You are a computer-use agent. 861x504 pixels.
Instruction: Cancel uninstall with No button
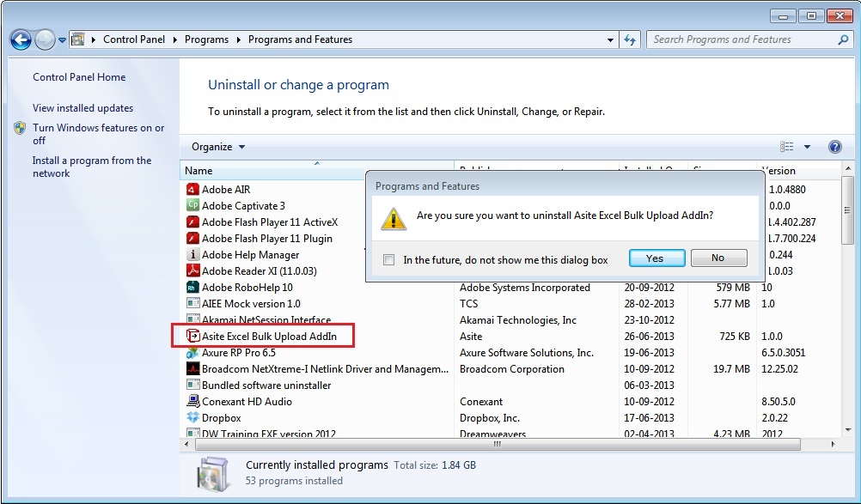pos(718,258)
